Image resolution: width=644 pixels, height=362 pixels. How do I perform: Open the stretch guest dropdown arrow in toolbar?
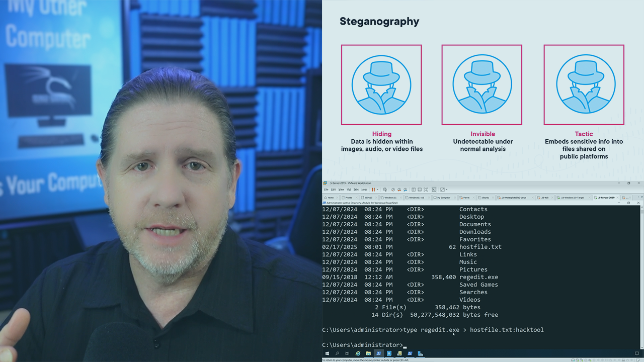pos(446,190)
